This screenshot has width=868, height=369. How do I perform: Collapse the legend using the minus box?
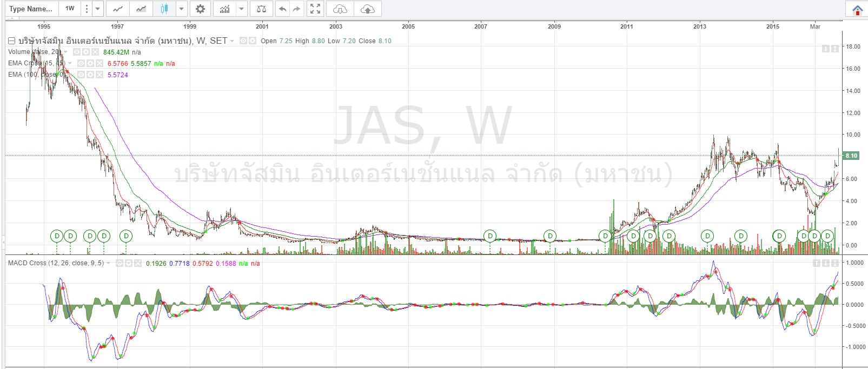coord(11,41)
